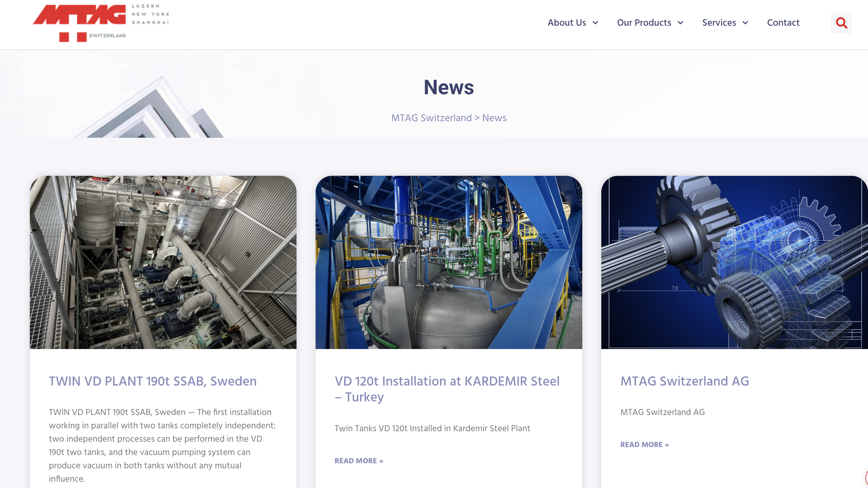
Task: Open the VD 120t Installation at KARDEMIR title
Action: (447, 389)
